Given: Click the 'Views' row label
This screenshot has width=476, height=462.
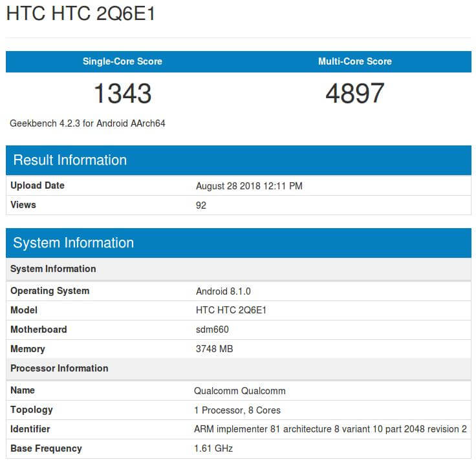Looking at the screenshot, I should pos(23,205).
